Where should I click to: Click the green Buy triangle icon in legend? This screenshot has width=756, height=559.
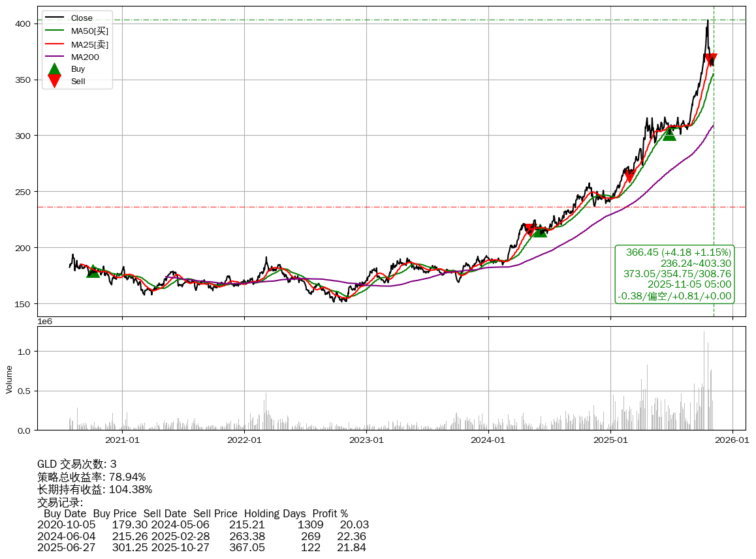click(55, 68)
